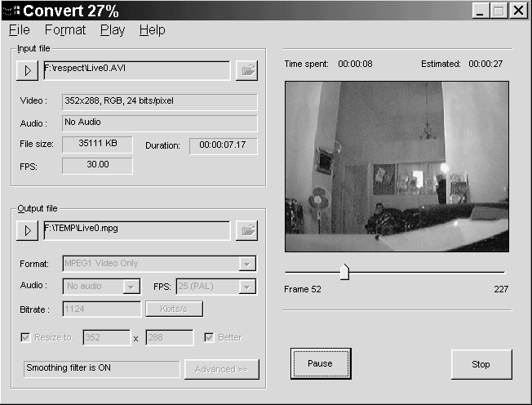Click the Advanced >> button
Screen dimensions: 532x405
click(222, 369)
